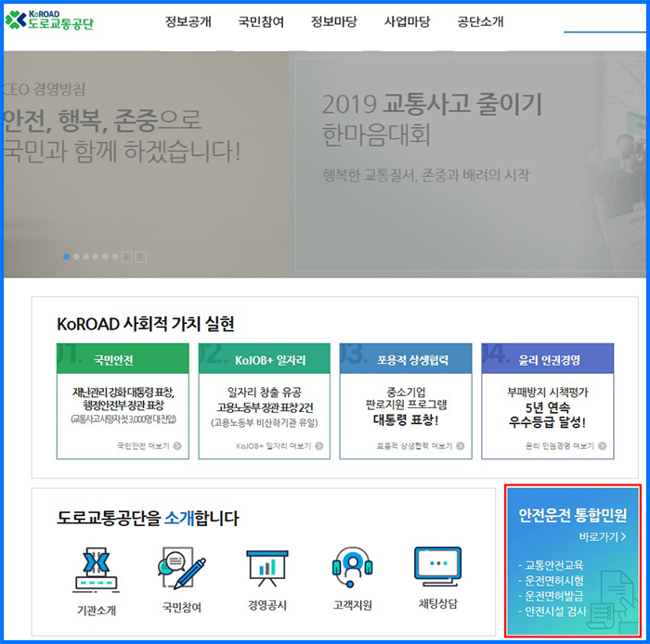Click the KoROAD 도로교통공단 logo
Screen dimensions: 650x644
coord(49,20)
